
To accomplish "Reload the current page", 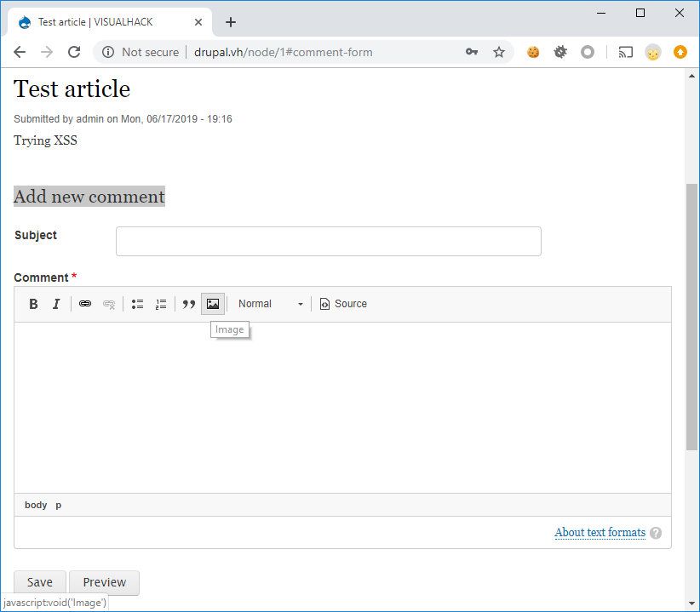I will pos(74,52).
